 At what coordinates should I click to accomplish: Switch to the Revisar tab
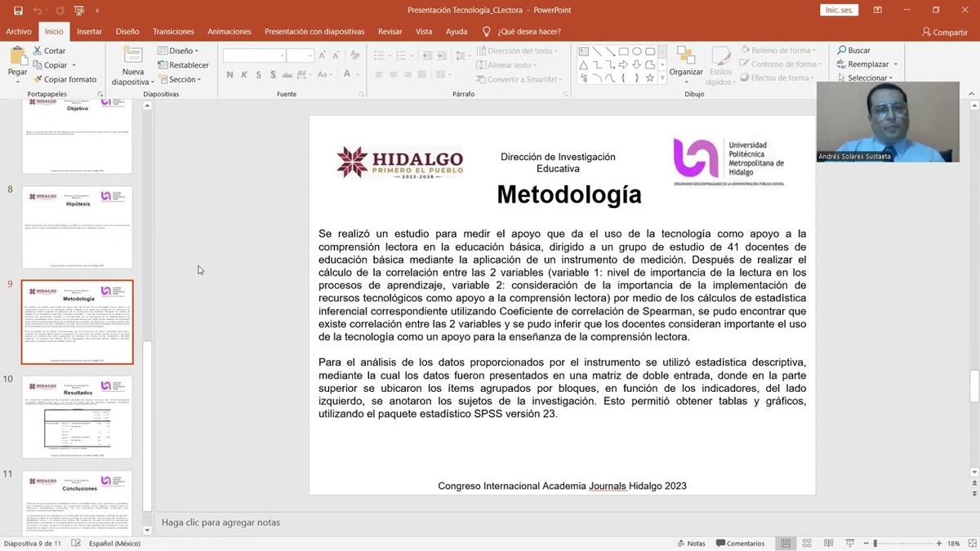point(390,32)
